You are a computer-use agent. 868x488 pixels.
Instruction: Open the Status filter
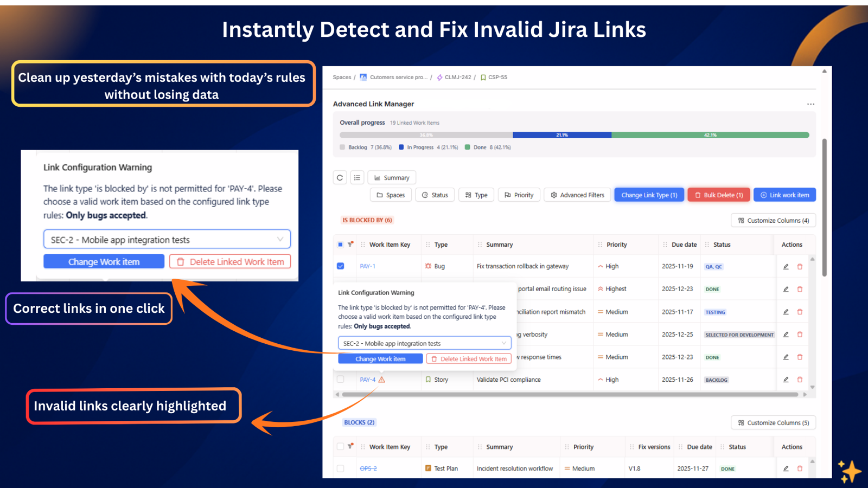(435, 195)
